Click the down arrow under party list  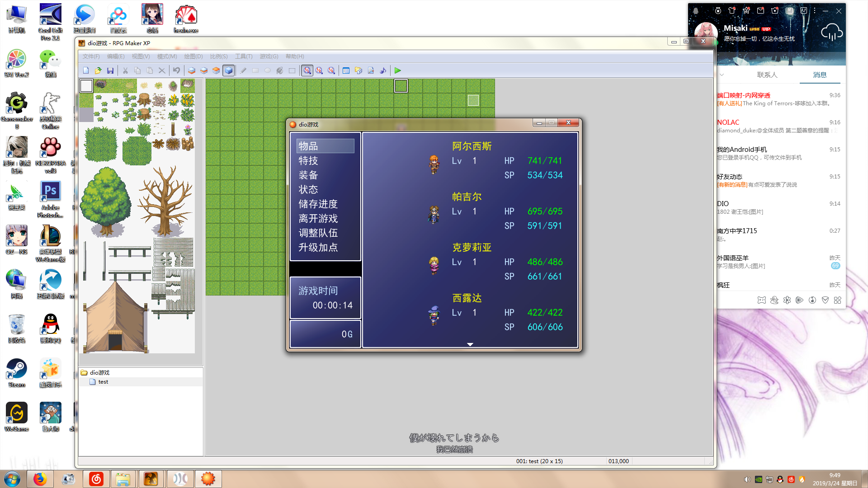coord(470,344)
